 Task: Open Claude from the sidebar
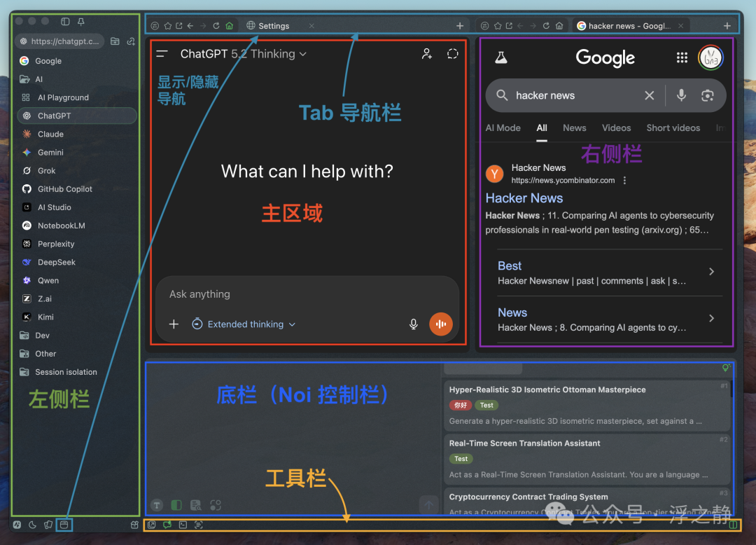click(77, 134)
